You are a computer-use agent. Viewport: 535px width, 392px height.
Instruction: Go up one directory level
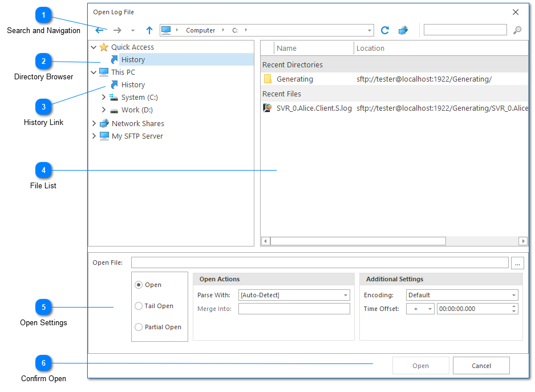click(x=149, y=30)
